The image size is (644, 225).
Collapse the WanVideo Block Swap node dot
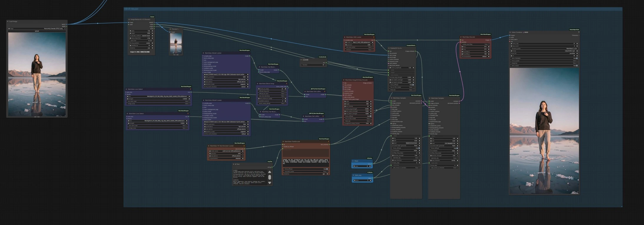tap(258, 84)
